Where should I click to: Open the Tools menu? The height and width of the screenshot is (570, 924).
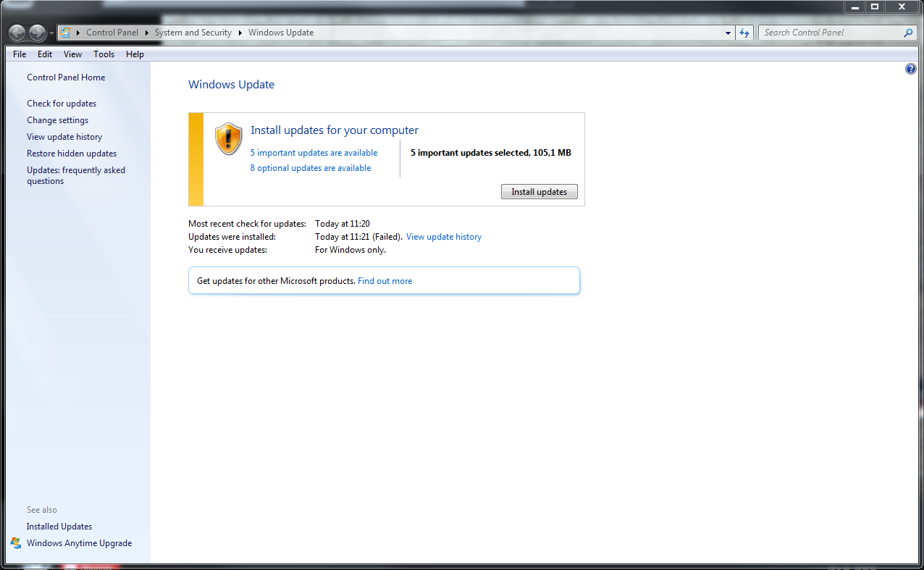click(104, 54)
